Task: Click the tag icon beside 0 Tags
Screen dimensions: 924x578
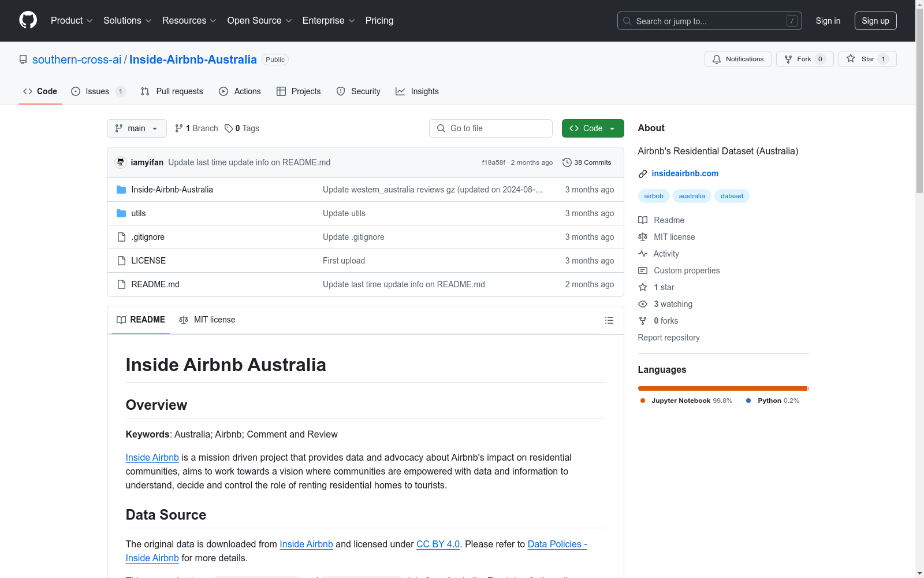Action: coord(229,128)
